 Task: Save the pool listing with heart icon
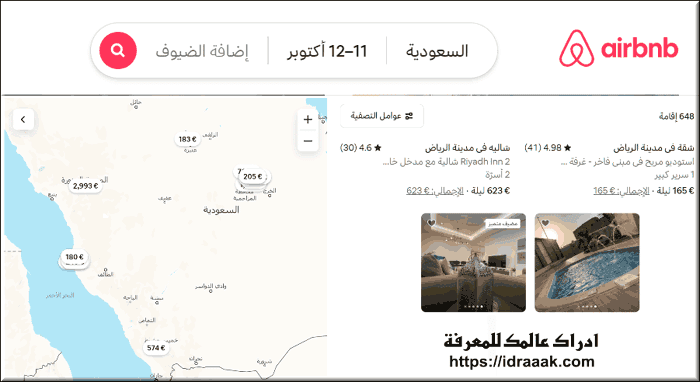pyautogui.click(x=545, y=223)
